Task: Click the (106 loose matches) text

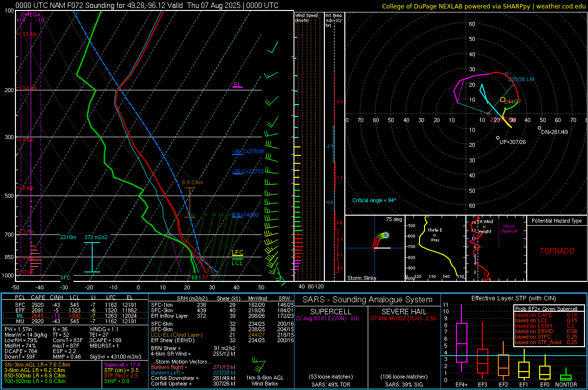Action: pos(404,377)
